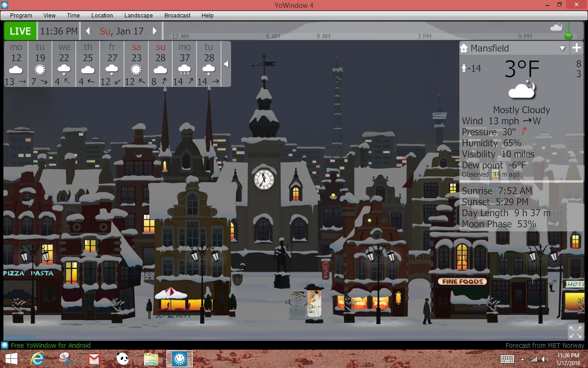Viewport: 588px width, 368px height.
Task: Expand the Mansfield location dropdown
Action: [562, 48]
